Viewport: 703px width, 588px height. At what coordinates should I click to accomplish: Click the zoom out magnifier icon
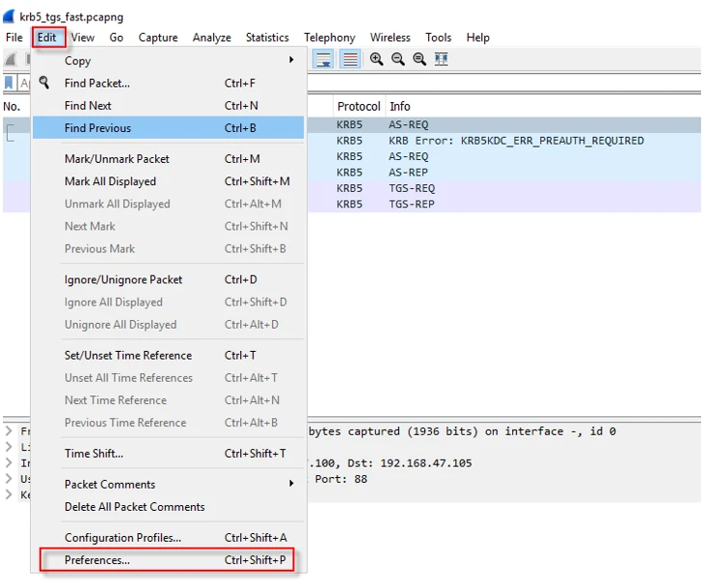[397, 60]
